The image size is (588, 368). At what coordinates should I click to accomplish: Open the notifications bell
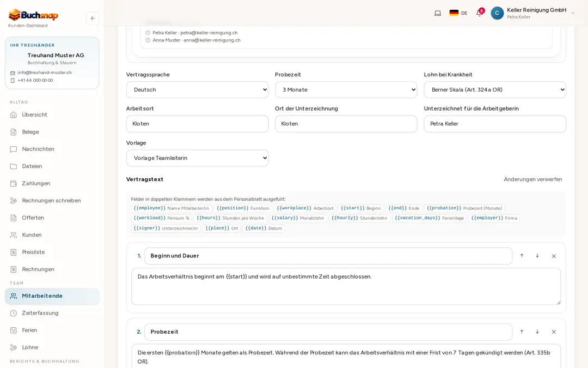coord(479,13)
